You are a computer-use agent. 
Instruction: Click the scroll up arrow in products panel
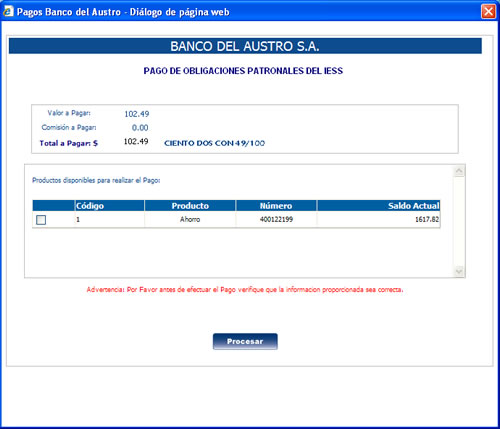coord(459,171)
